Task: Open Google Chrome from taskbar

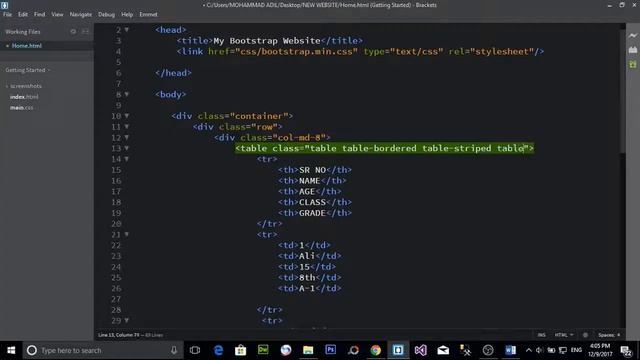Action: click(376, 350)
